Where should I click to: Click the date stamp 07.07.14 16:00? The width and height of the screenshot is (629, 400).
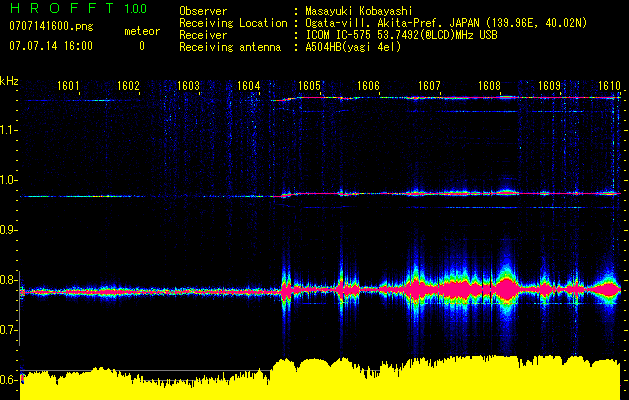[51, 46]
